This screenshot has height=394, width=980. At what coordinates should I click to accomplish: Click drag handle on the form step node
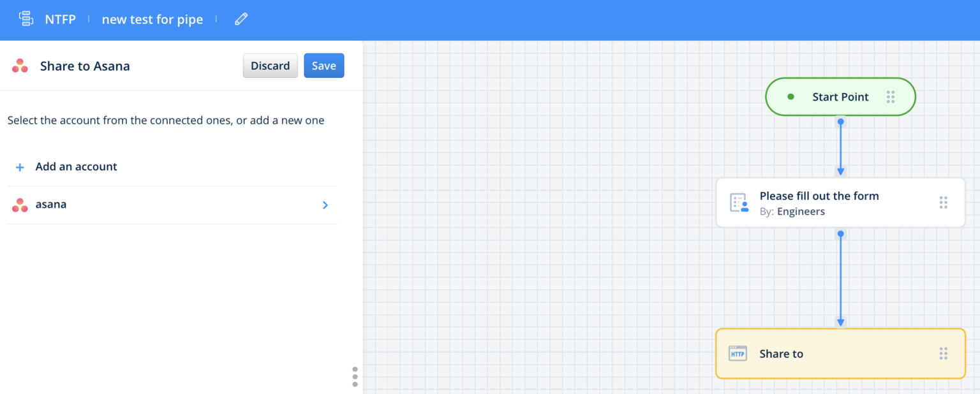tap(943, 203)
